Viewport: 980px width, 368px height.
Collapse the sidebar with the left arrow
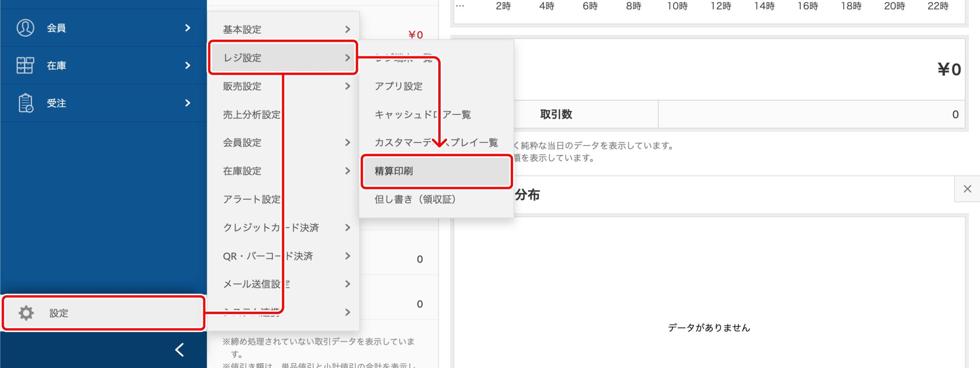click(x=180, y=350)
